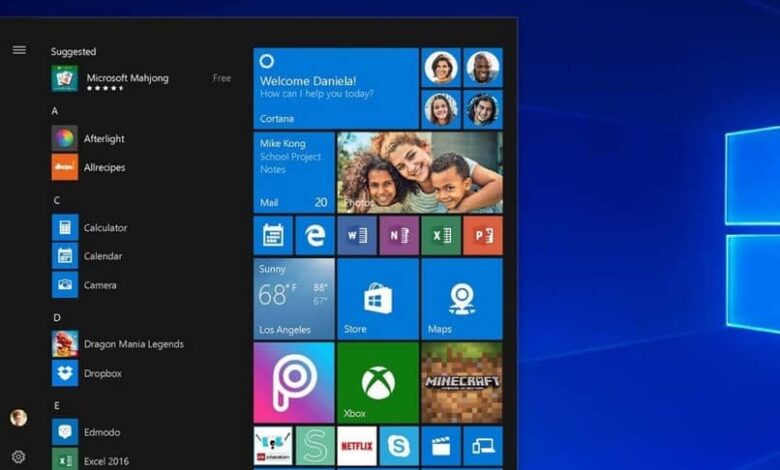Jump to letter D section header
Image resolution: width=780 pixels, height=470 pixels.
click(57, 317)
